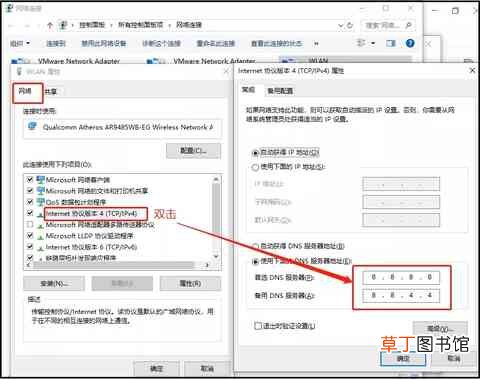Viewport: 480px width, 379px height.
Task: Toggle the Microsoft 网络客户端 checkbox
Action: tap(30, 180)
